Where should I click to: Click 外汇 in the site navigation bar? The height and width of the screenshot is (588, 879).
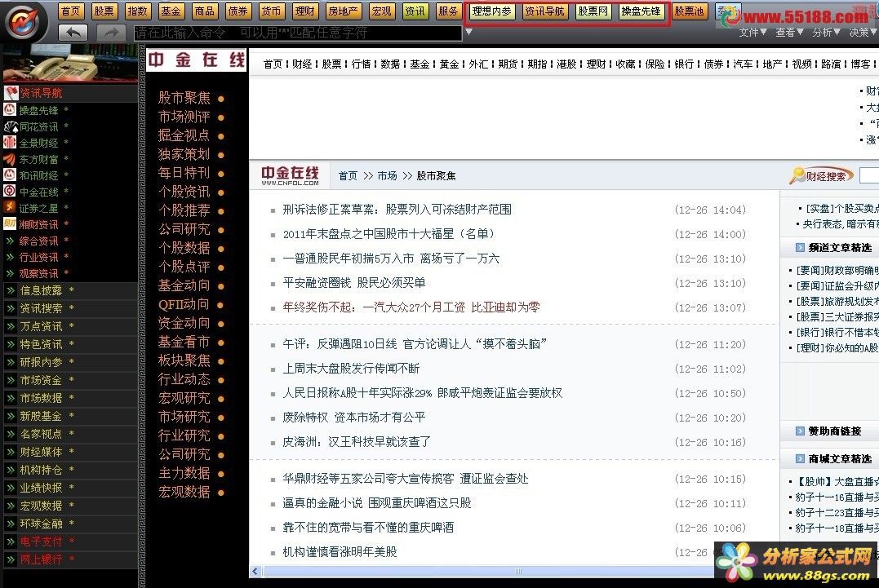pos(478,64)
